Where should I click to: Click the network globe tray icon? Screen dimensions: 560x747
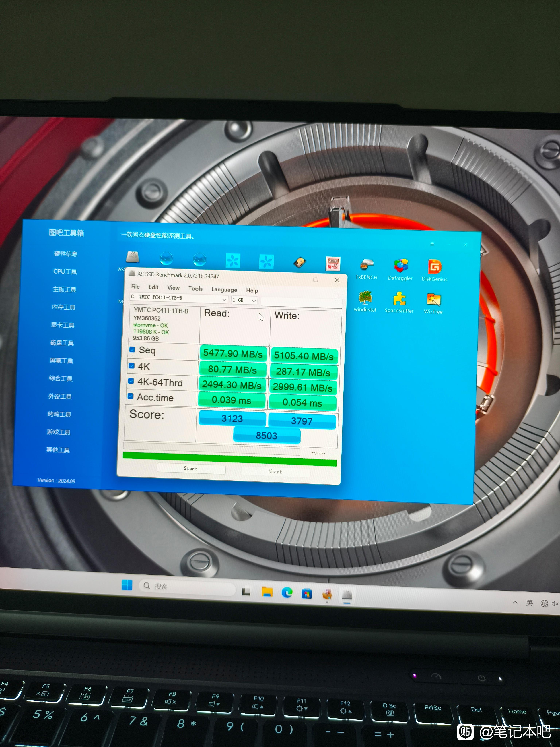pos(544,603)
